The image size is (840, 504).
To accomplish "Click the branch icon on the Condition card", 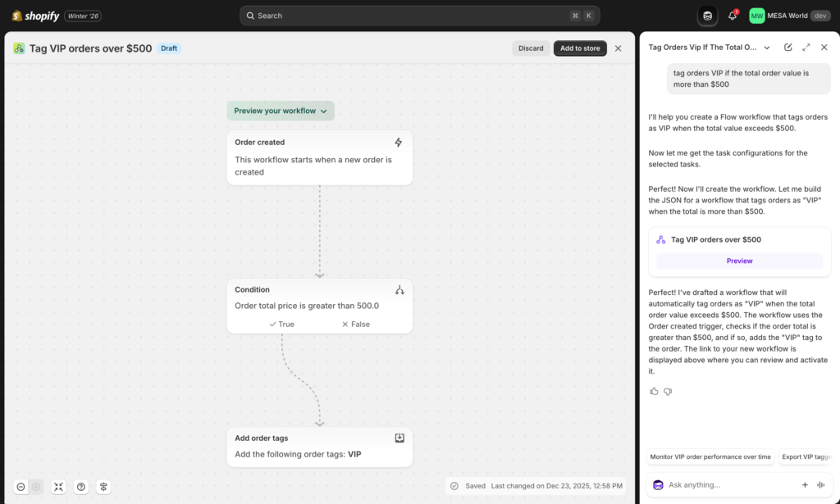I will pos(399,289).
